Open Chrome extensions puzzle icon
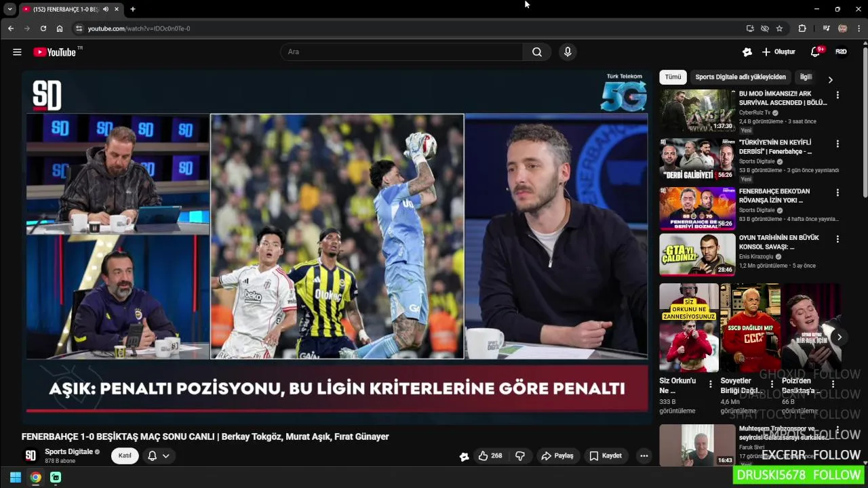Screen dimensions: 868x488 [802, 28]
